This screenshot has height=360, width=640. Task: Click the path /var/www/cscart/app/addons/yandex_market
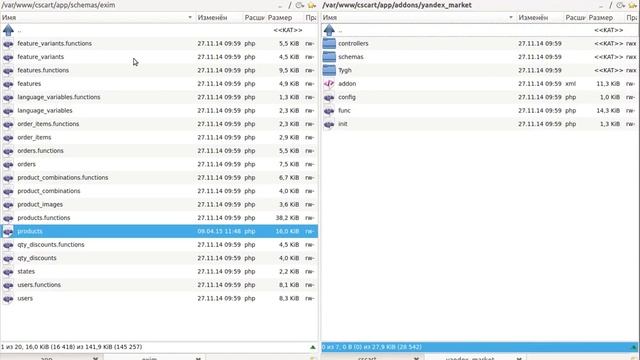click(x=397, y=5)
